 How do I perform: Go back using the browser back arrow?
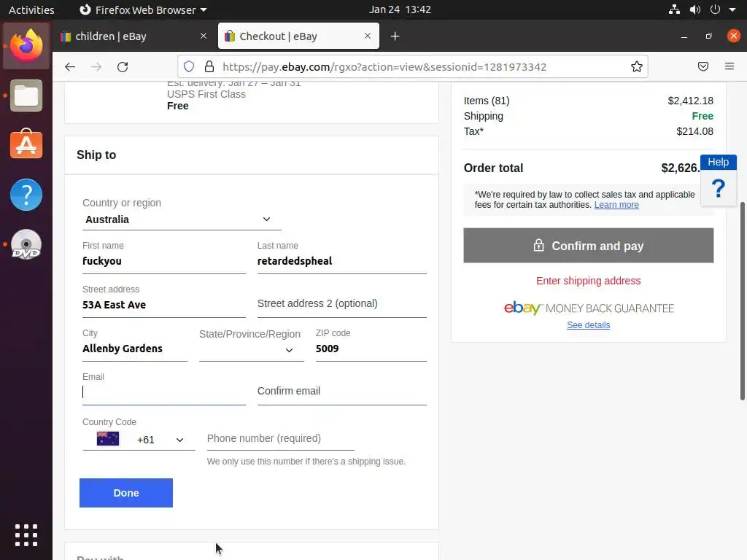tap(70, 67)
